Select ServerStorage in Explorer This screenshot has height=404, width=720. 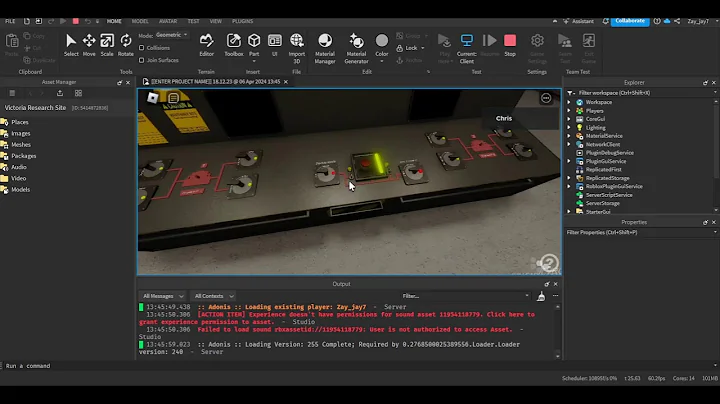602,203
